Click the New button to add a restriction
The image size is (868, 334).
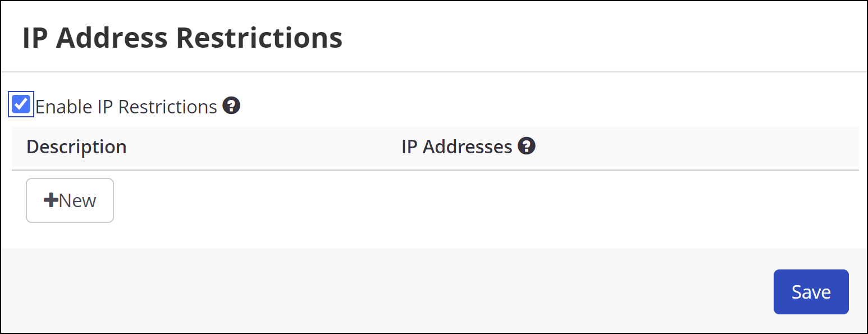pos(70,200)
